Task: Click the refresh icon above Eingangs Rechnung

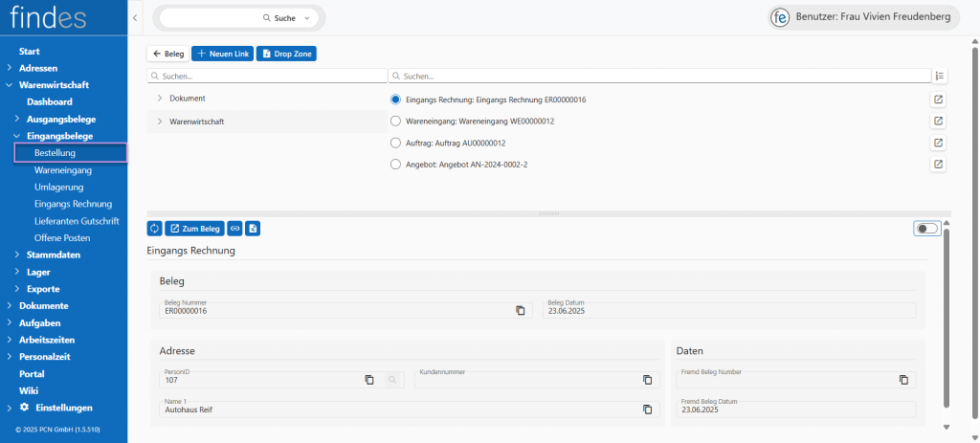Action: point(155,229)
